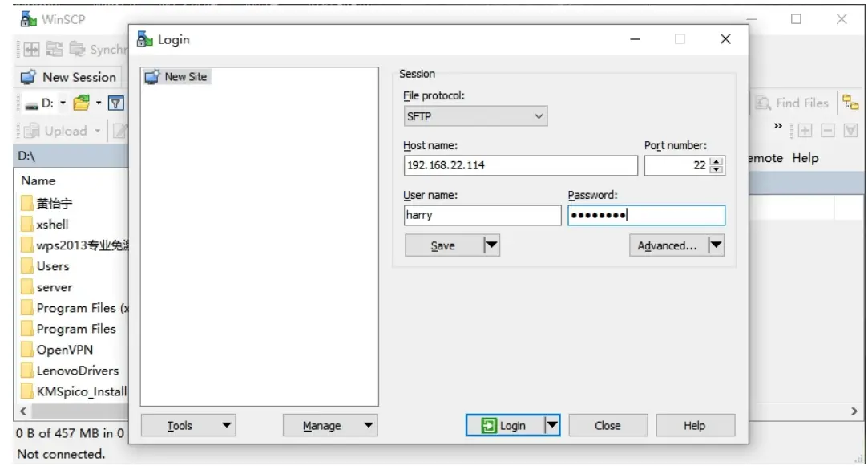Click the Tools button
This screenshot has height=466, width=868.
[x=188, y=425]
